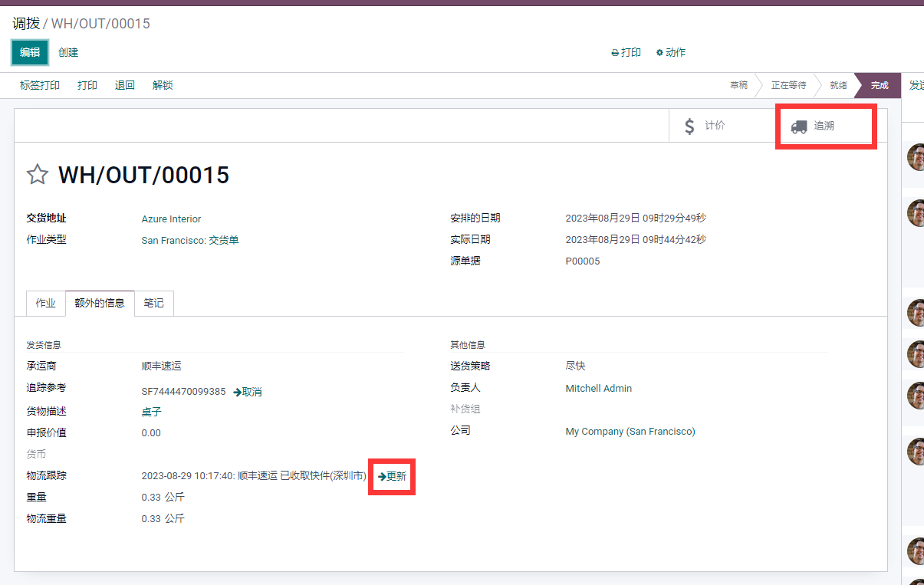
Task: Switch to the 作业 tab
Action: 46,303
